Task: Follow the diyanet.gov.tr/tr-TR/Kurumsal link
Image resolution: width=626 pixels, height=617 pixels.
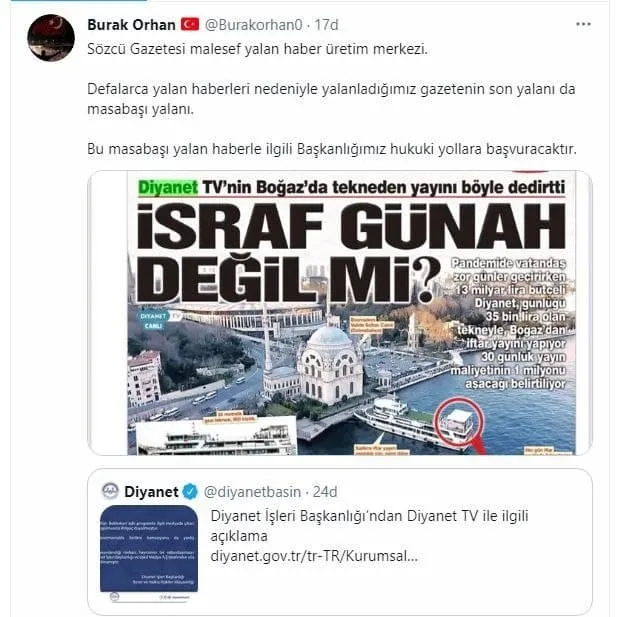Action: 314,556
